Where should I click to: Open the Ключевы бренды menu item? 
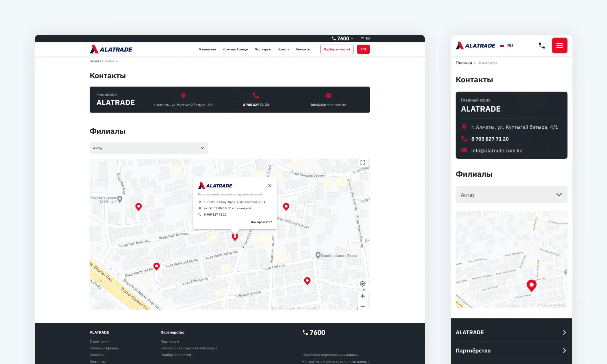pos(235,49)
